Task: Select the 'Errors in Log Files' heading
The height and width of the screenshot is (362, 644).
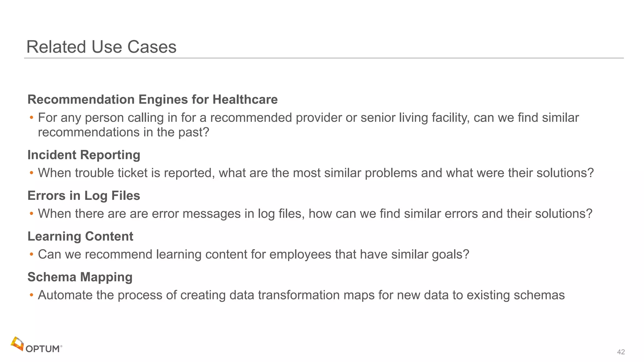Action: pos(84,195)
